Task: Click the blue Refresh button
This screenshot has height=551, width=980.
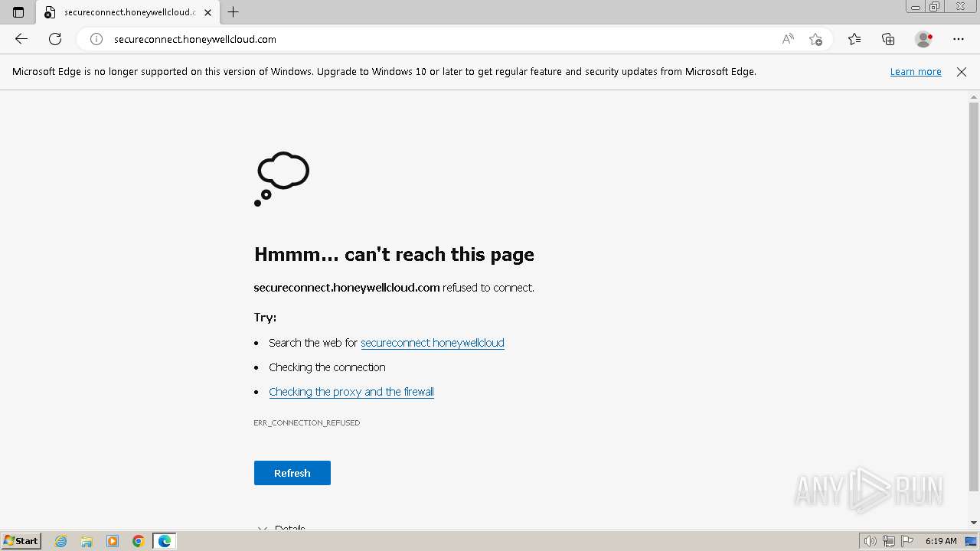Action: pos(292,473)
